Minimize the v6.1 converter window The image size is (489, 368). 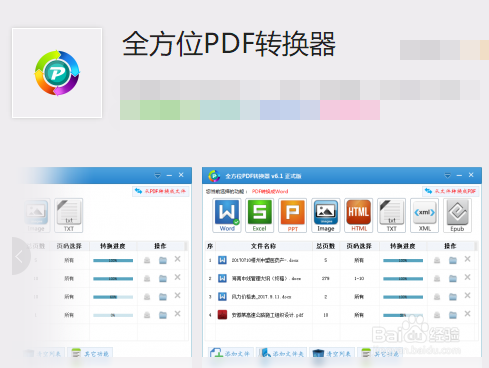pyautogui.click(x=459, y=175)
